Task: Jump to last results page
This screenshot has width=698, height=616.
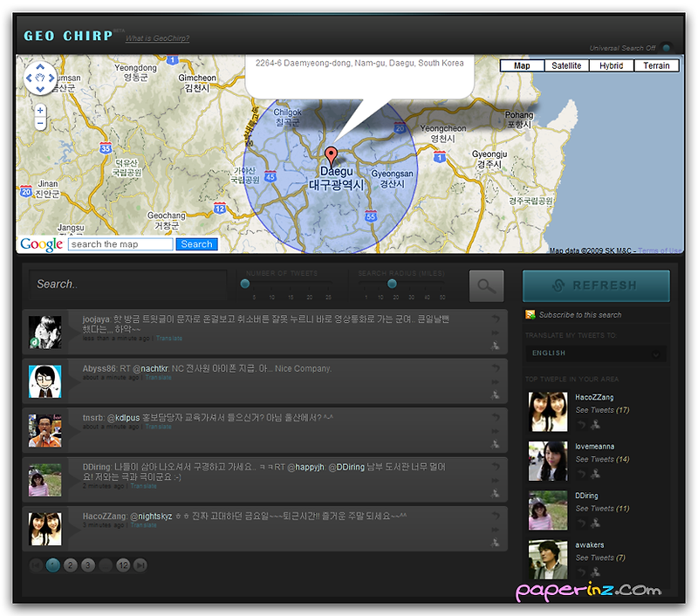Action: coord(140,565)
